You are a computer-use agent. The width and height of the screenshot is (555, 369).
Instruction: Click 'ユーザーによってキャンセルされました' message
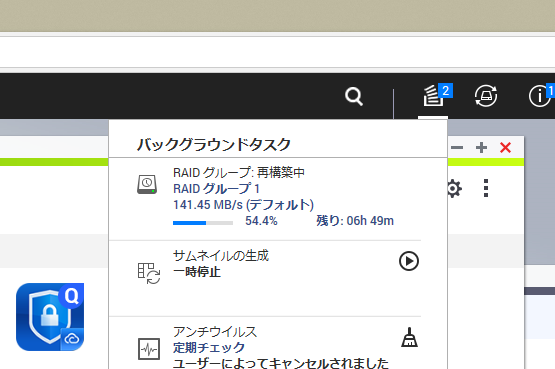click(281, 363)
